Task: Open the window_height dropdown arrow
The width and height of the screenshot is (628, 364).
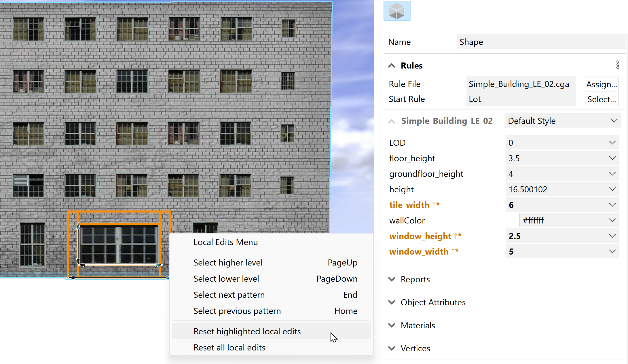Action: (612, 236)
